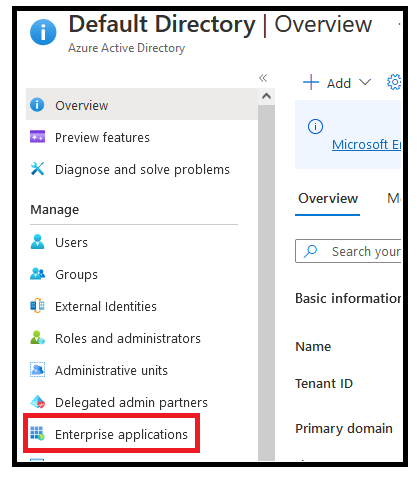Image resolution: width=418 pixels, height=483 pixels.
Task: Click the Basic information heading
Action: (x=348, y=298)
